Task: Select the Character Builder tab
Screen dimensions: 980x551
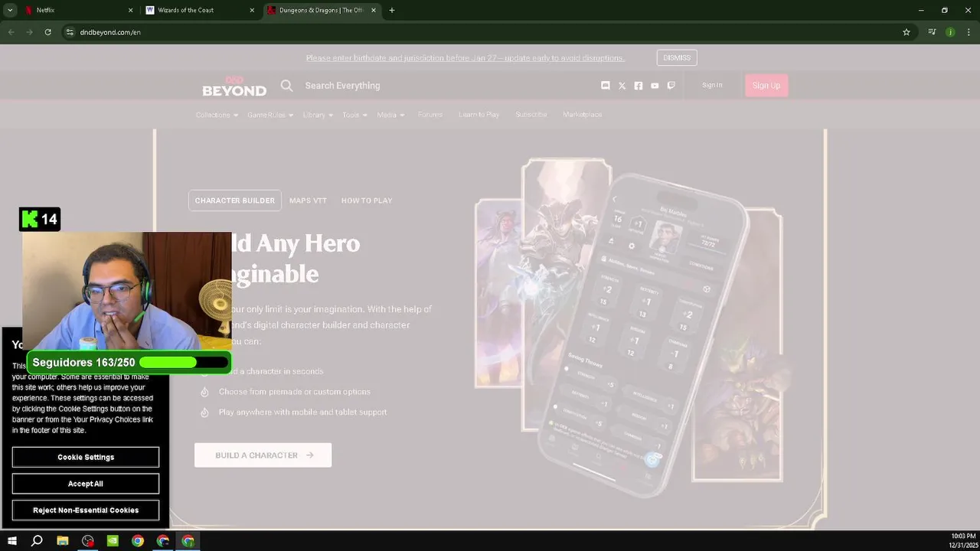Action: [x=235, y=201]
